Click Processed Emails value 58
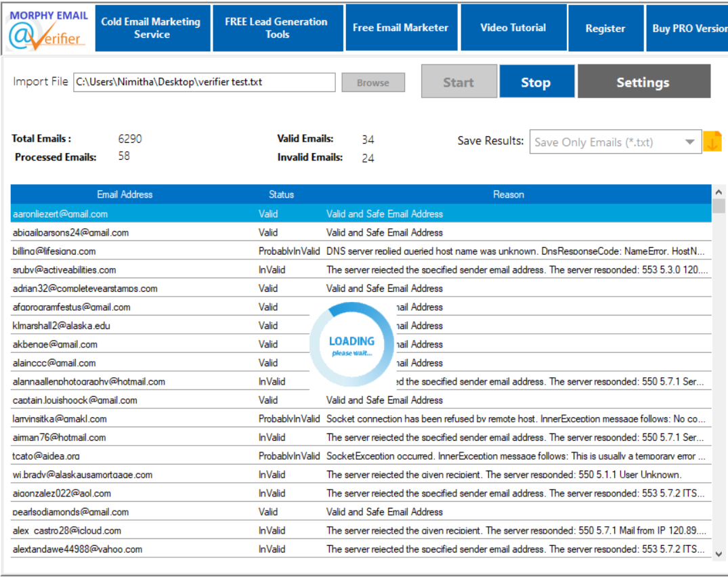The height and width of the screenshot is (577, 728). point(124,156)
